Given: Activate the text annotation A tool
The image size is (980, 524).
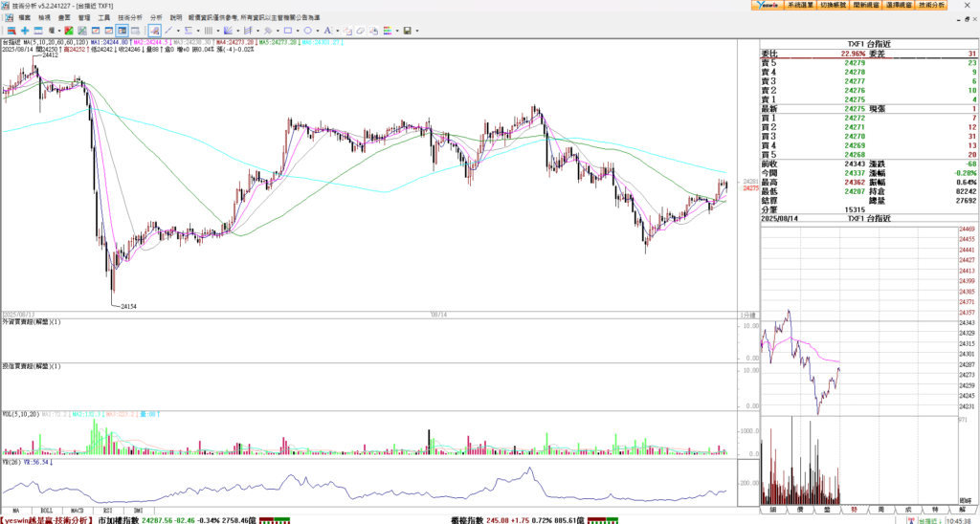Looking at the screenshot, I should coord(327,31).
